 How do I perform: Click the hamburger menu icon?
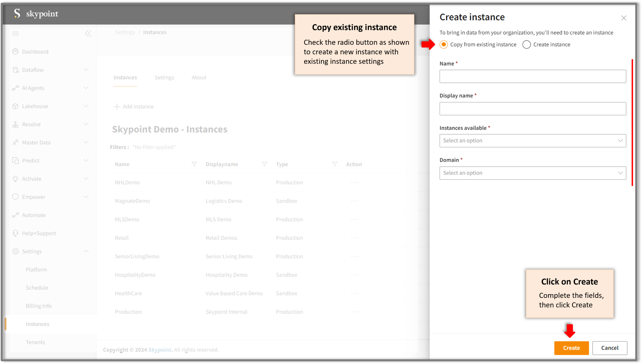coord(15,33)
